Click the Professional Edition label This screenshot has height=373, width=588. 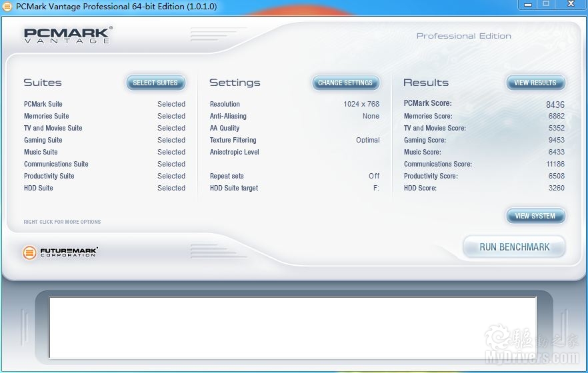click(x=464, y=36)
